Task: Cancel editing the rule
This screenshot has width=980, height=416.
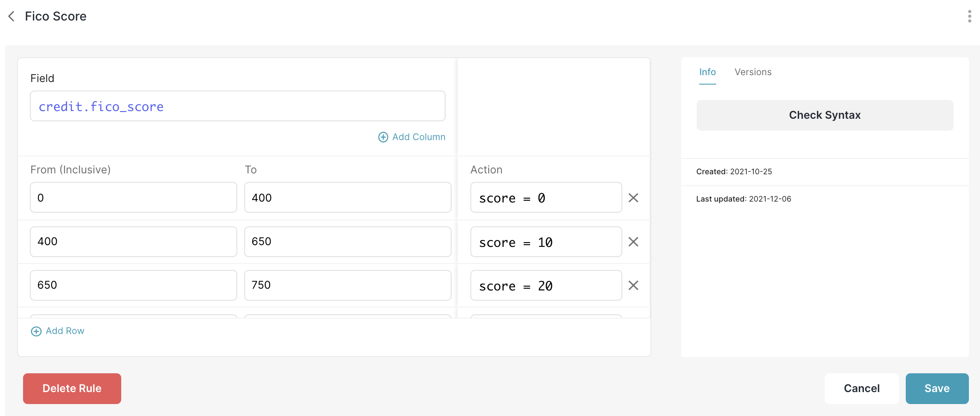Action: tap(861, 388)
